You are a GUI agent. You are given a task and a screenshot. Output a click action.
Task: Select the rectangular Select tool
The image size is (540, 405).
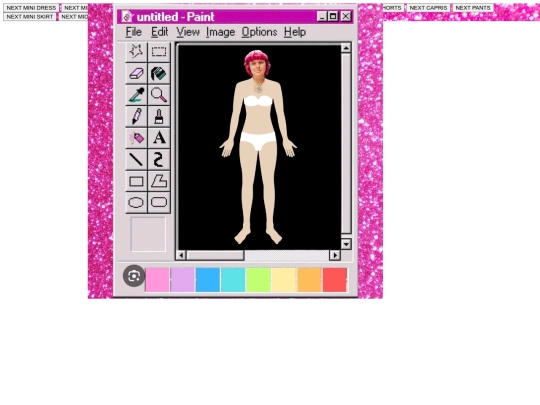(159, 52)
